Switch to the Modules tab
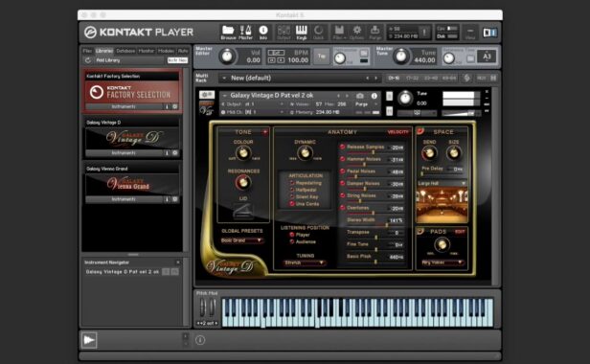590x364 pixels. pos(166,51)
